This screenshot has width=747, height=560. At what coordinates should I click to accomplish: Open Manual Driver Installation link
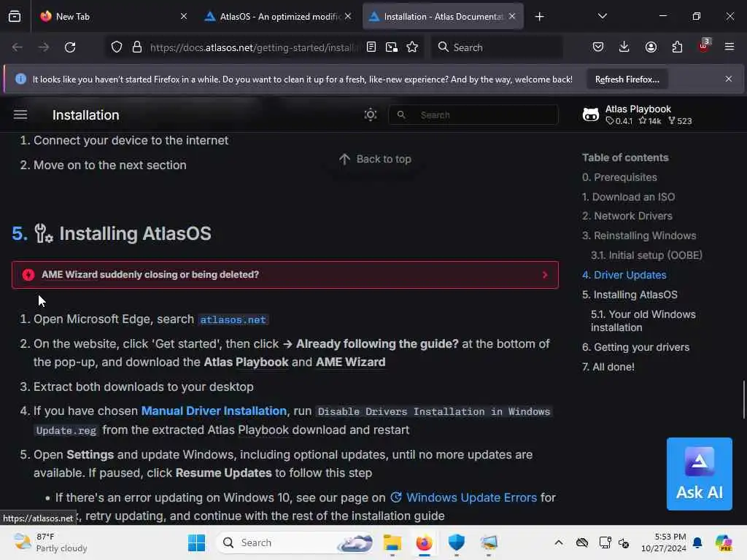point(214,411)
